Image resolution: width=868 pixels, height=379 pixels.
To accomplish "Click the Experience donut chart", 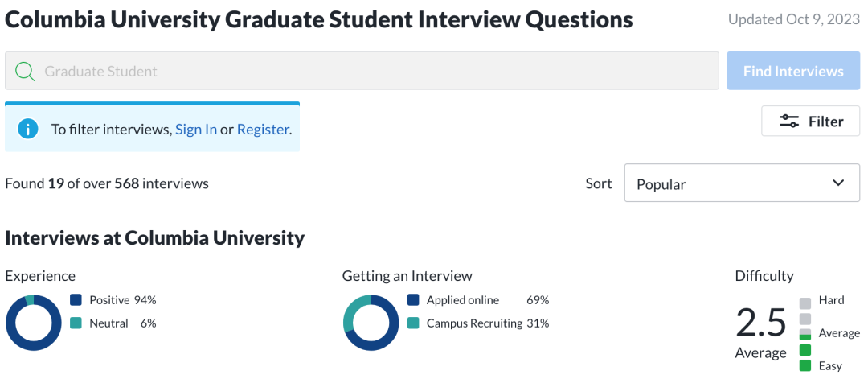I will [33, 323].
